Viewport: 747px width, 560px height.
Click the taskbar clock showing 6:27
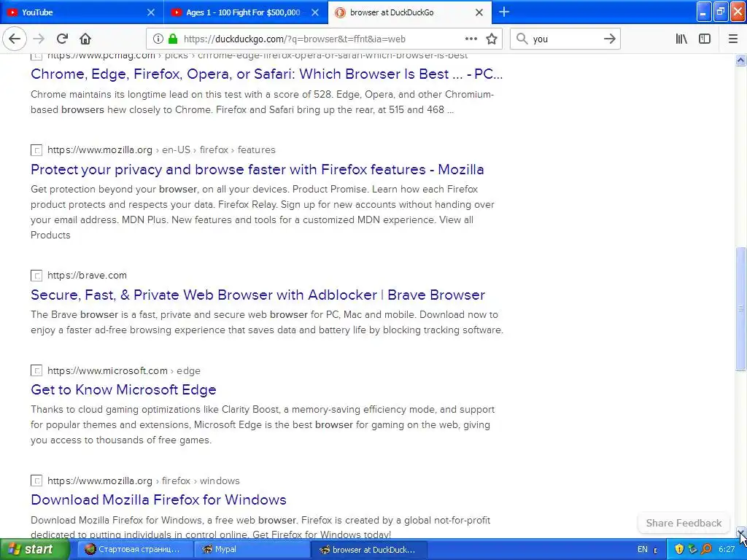pos(727,550)
